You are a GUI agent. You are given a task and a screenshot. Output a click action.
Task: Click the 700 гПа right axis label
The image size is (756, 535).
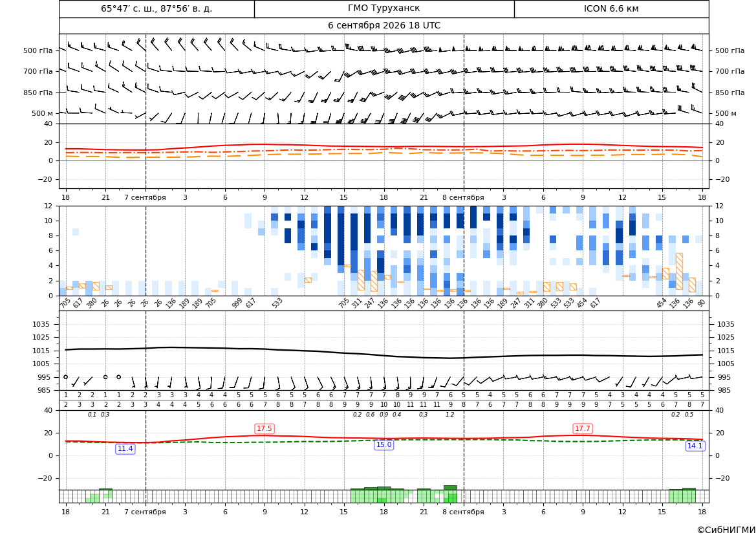[729, 71]
